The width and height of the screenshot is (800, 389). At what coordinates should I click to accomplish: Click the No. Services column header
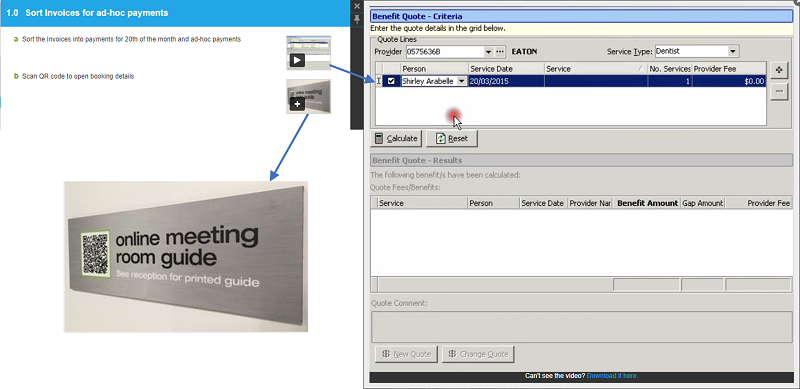tap(670, 68)
